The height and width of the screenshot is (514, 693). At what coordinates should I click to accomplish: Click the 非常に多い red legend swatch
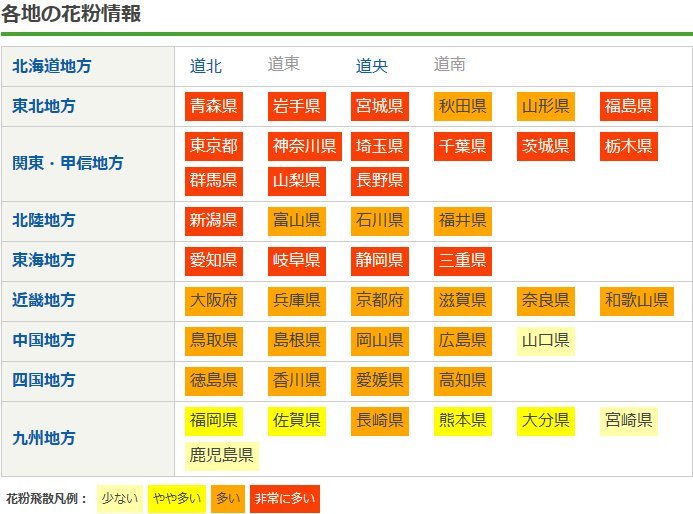pos(283,498)
